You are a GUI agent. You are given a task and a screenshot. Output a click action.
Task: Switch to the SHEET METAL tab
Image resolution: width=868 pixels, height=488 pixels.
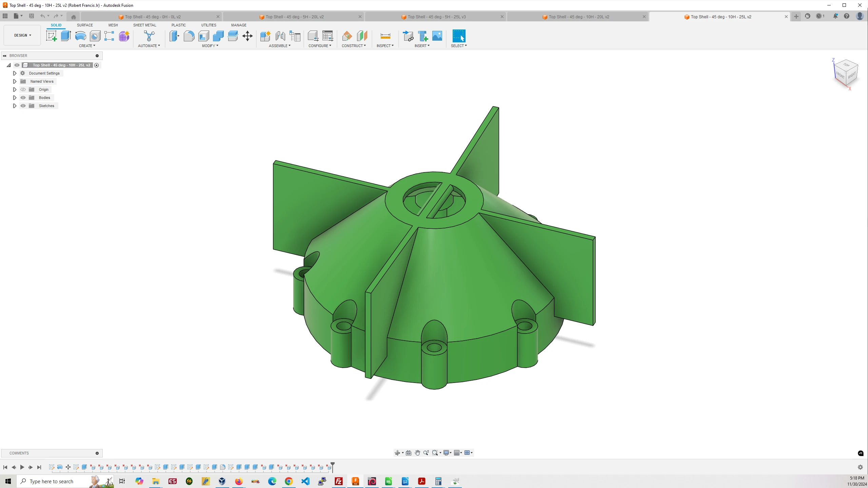144,25
